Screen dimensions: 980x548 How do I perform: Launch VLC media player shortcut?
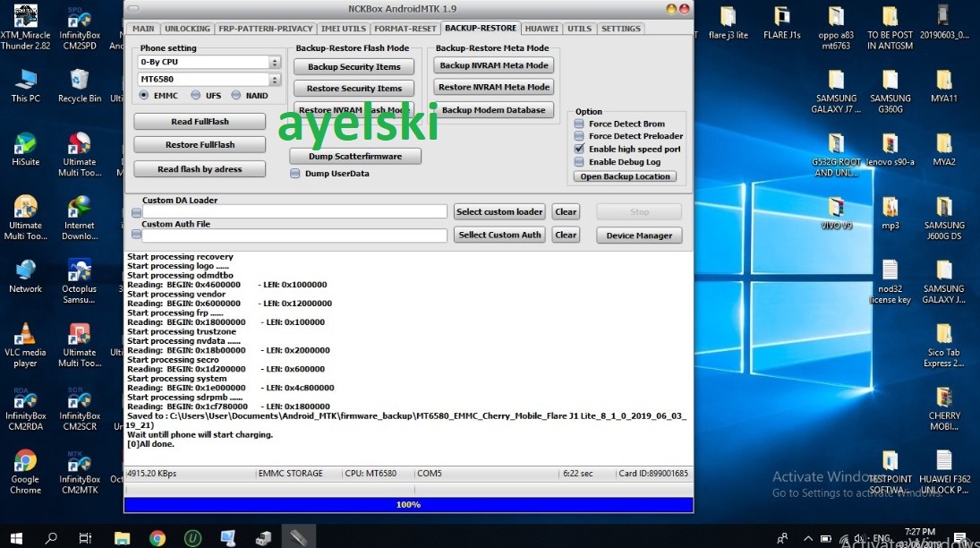(x=25, y=346)
